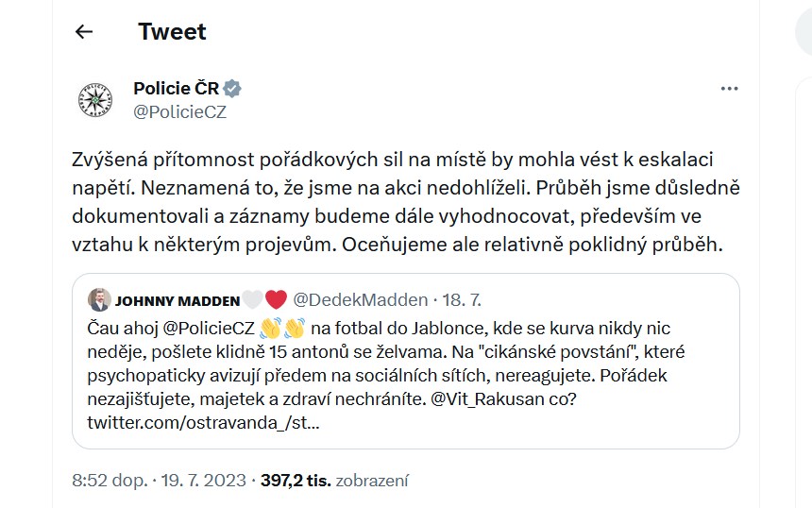Screen dimensions: 812x508
Task: Click the red heart emoji after JOHNNY MADDEN
Action: (276, 299)
